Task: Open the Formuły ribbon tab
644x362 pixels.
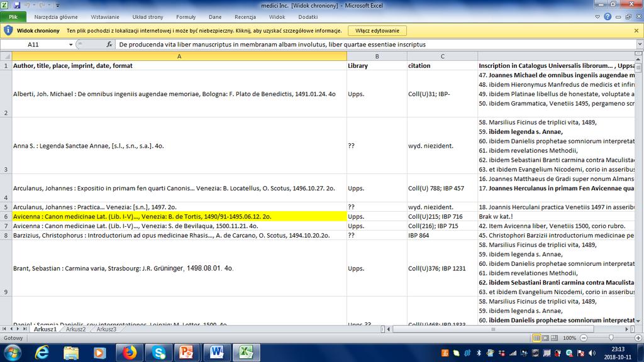Action: coord(186,17)
